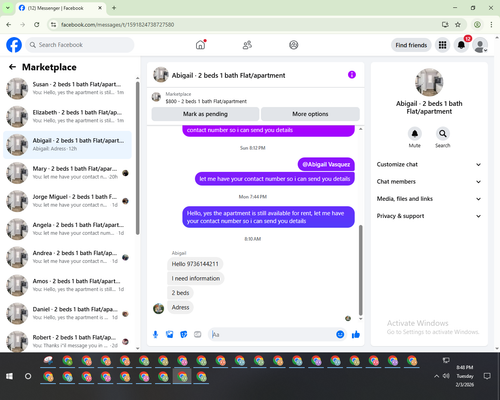Click the voice clip microphone icon
500x400 pixels.
pyautogui.click(x=155, y=334)
